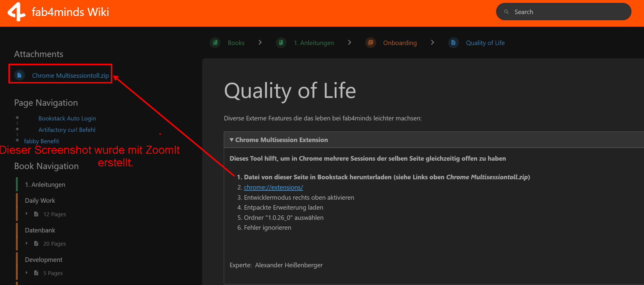Go to Onboarding in the breadcrumb

click(400, 43)
